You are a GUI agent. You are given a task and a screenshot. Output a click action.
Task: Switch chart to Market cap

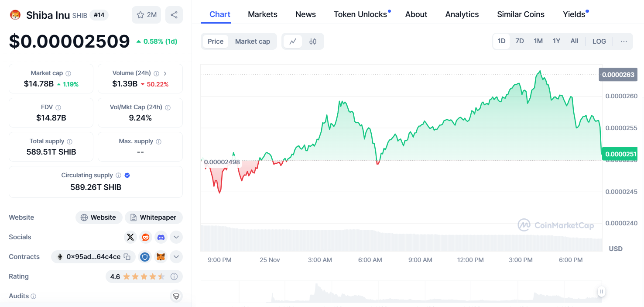pyautogui.click(x=252, y=41)
